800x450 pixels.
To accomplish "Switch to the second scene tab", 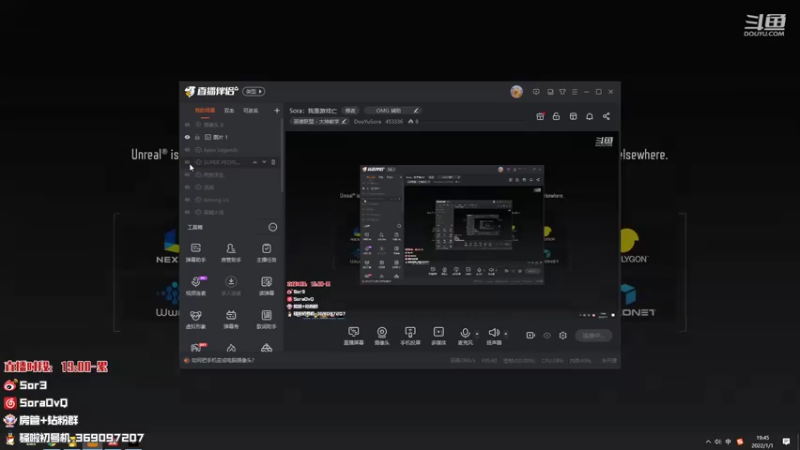I will [x=229, y=110].
